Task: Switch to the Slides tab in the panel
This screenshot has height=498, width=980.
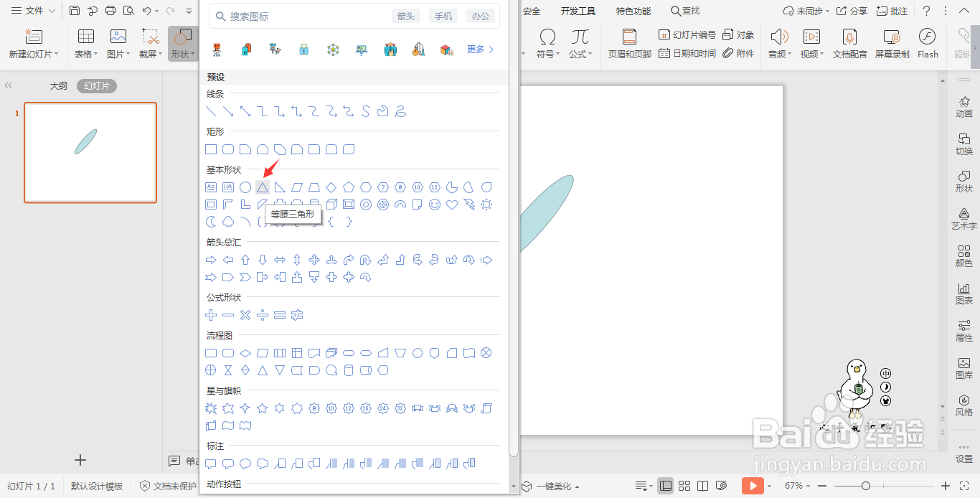Action: 97,86
